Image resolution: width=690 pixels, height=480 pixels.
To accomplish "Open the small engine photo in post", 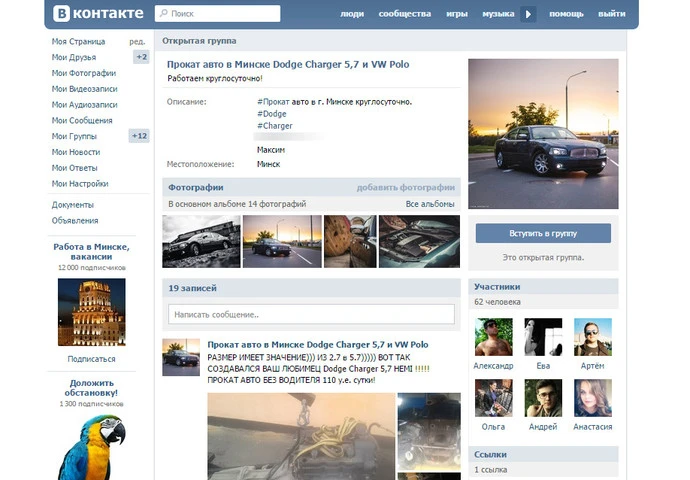I will 429,431.
